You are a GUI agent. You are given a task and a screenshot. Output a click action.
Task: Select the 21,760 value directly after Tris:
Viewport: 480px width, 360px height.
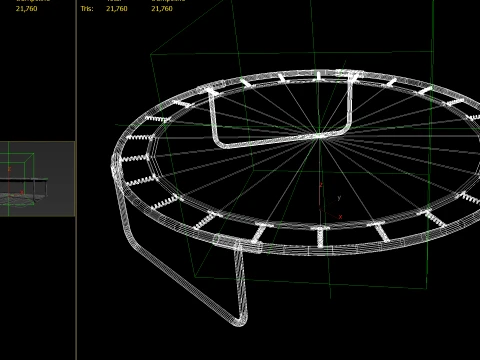click(117, 9)
